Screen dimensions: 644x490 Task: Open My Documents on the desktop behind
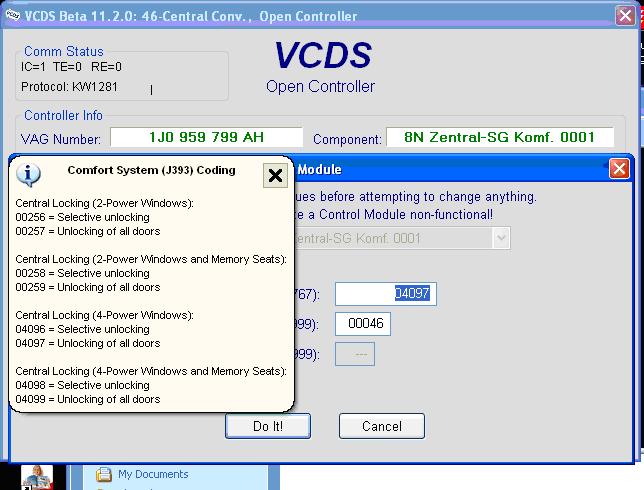click(x=153, y=474)
